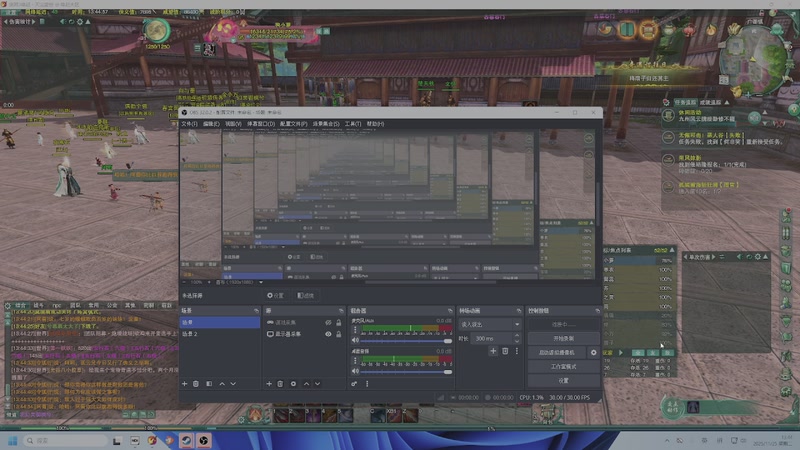
Task: Select 显示器采集 source row
Action: click(304, 334)
